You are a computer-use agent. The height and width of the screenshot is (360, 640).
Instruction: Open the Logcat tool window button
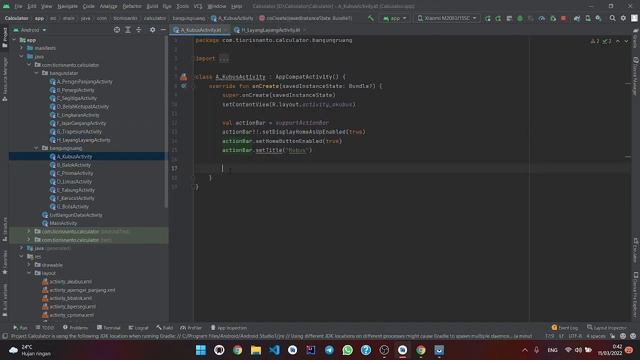pos(138,328)
